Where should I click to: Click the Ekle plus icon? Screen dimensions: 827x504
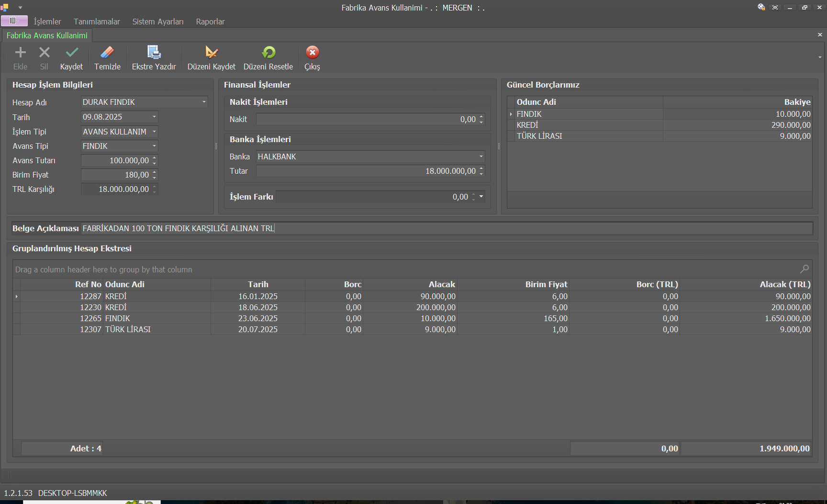pos(20,53)
